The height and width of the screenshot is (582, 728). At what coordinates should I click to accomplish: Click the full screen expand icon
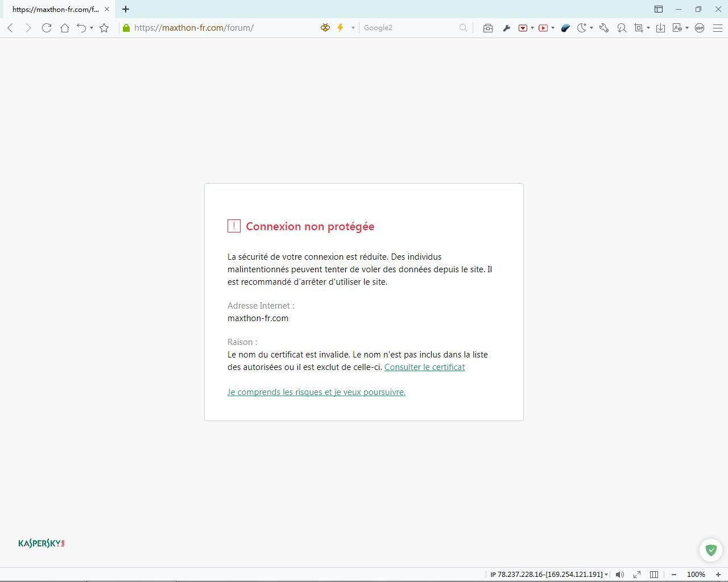(637, 575)
